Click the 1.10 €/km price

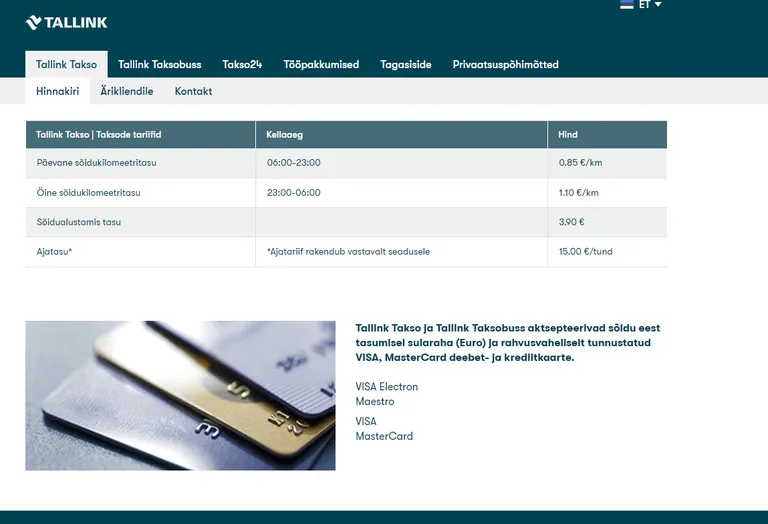tap(578, 192)
